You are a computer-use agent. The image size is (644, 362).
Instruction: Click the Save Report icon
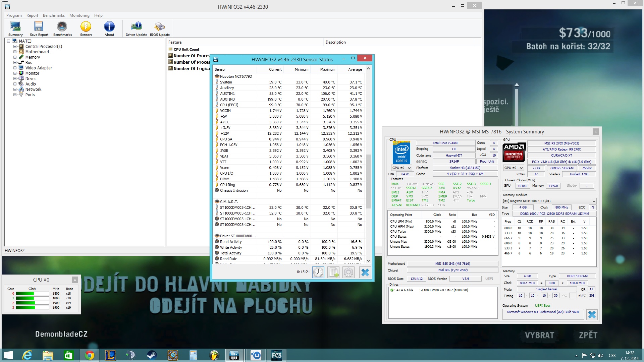click(x=39, y=28)
